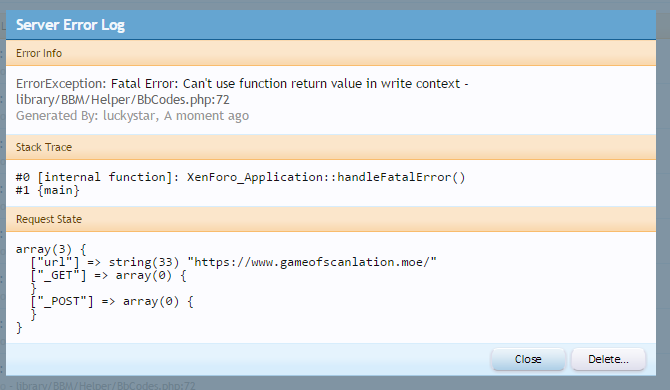
Task: Click the gameofscanlation.moe URL string
Action: 315,262
